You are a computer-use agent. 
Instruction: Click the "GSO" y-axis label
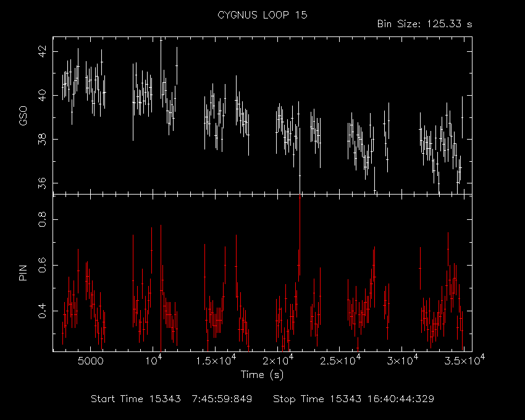coord(23,116)
